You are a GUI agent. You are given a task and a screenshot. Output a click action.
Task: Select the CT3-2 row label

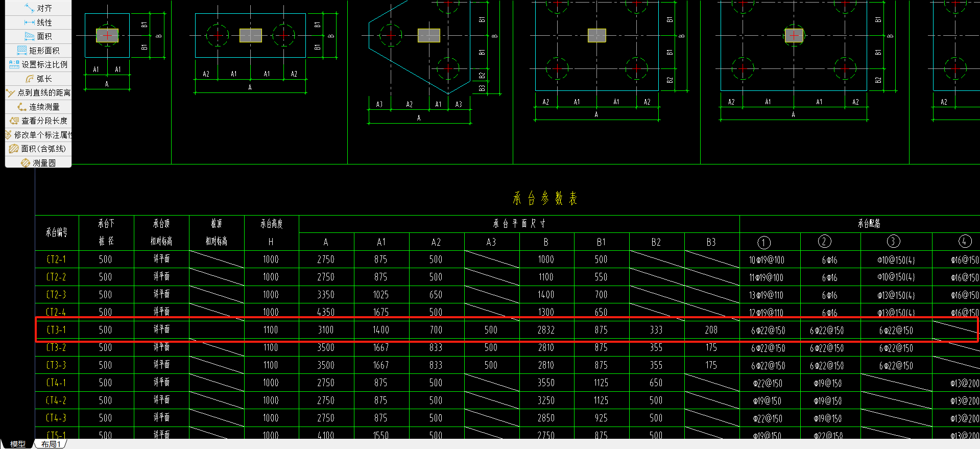(56, 347)
